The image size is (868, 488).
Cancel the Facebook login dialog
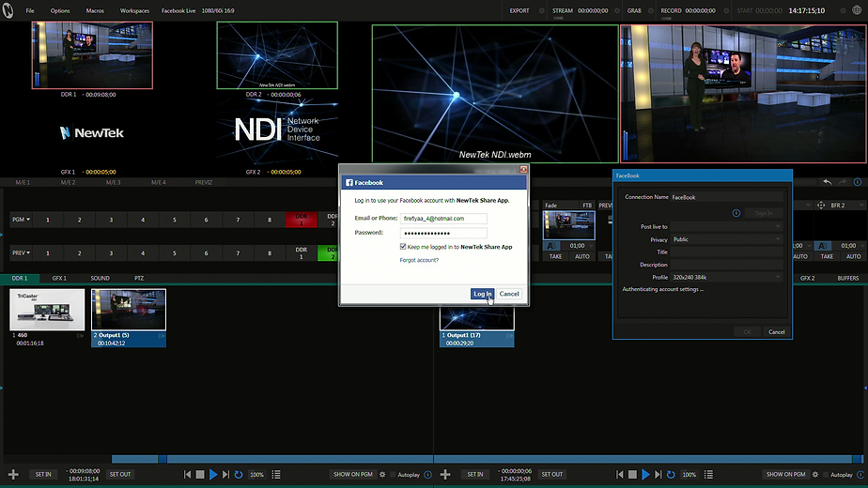[509, 294]
